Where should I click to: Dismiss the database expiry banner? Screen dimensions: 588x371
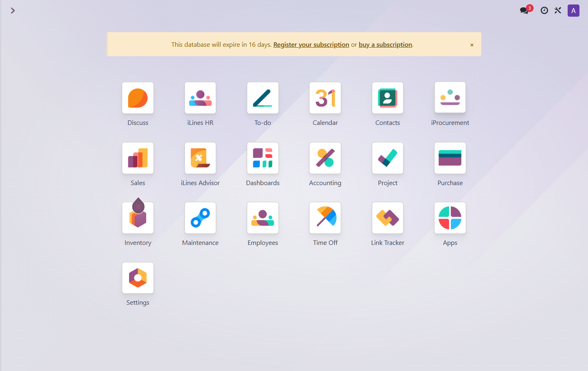pyautogui.click(x=472, y=45)
